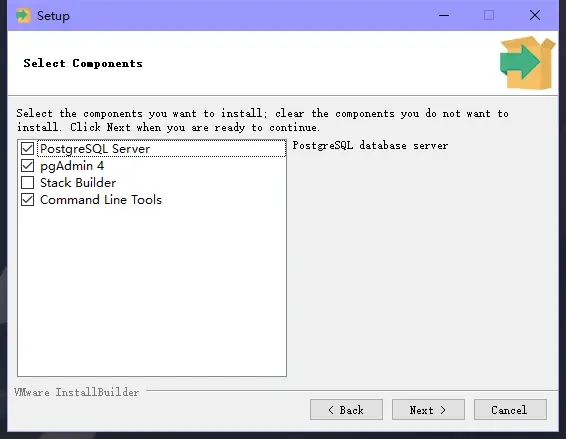Click the Setup installer icon in title bar
Screen dimensions: 566x439
coord(23,16)
